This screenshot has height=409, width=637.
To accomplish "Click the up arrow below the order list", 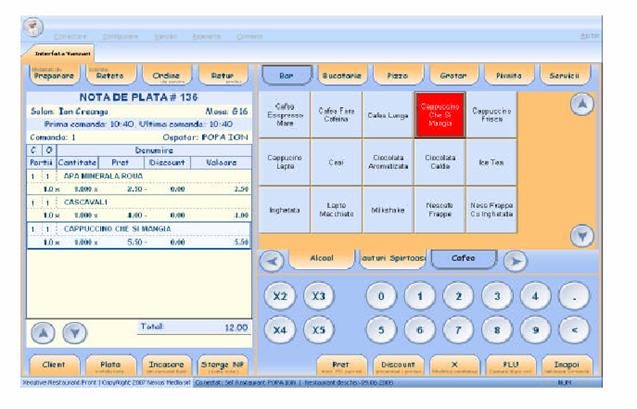I will point(44,334).
